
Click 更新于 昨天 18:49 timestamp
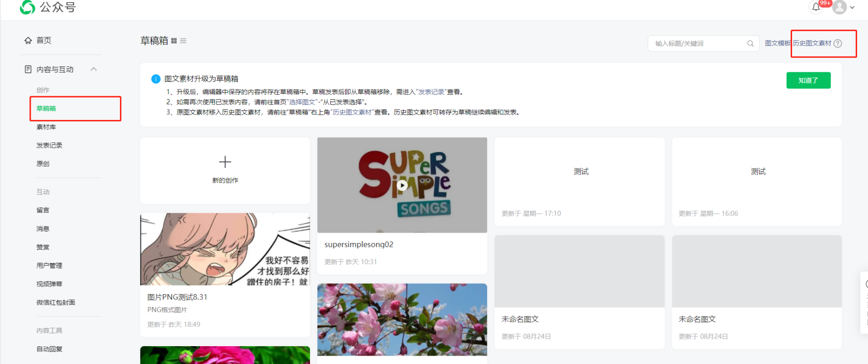[x=174, y=324]
